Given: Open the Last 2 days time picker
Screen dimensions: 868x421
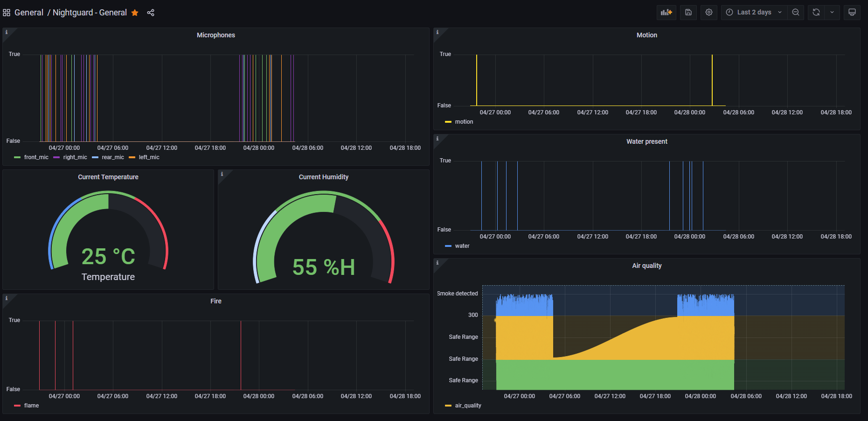Looking at the screenshot, I should (x=754, y=13).
